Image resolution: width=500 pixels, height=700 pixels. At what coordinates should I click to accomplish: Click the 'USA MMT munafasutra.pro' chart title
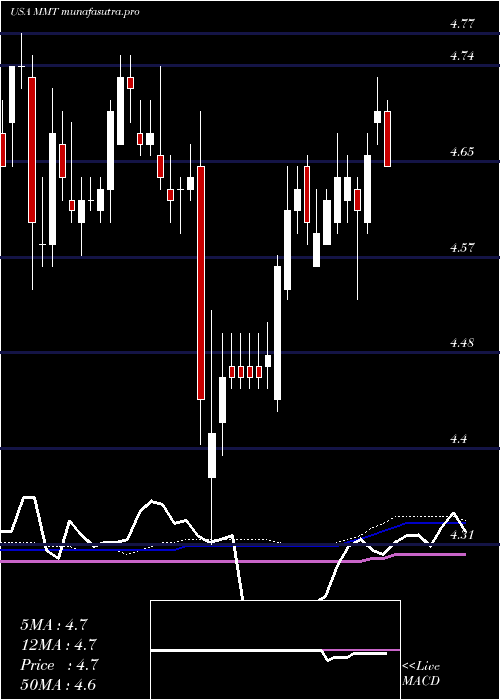coord(74,12)
